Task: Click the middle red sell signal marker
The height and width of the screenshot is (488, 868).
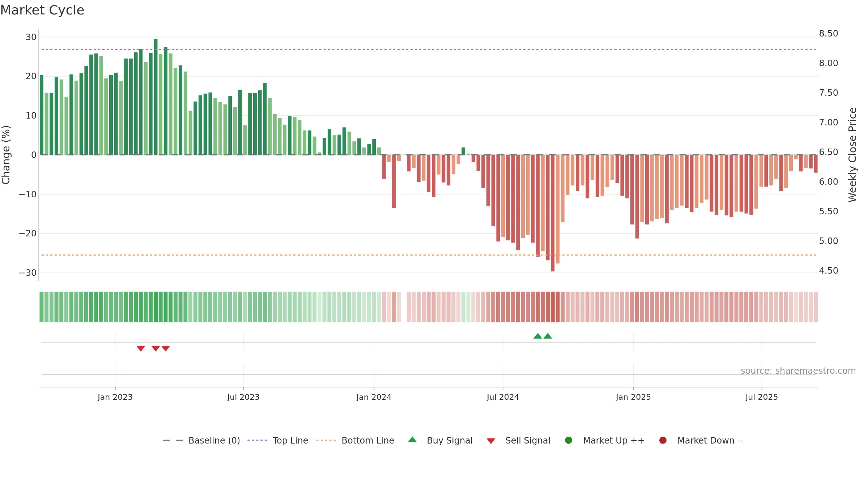Action: [x=156, y=348]
